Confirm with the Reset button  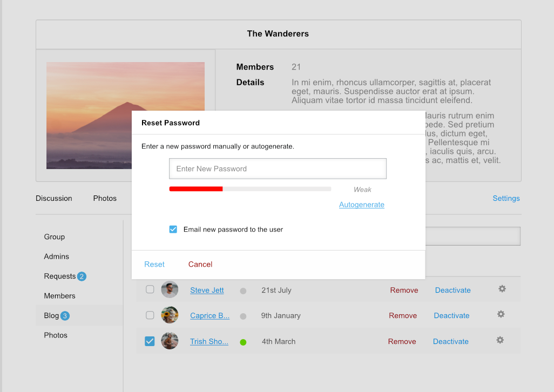pos(154,264)
